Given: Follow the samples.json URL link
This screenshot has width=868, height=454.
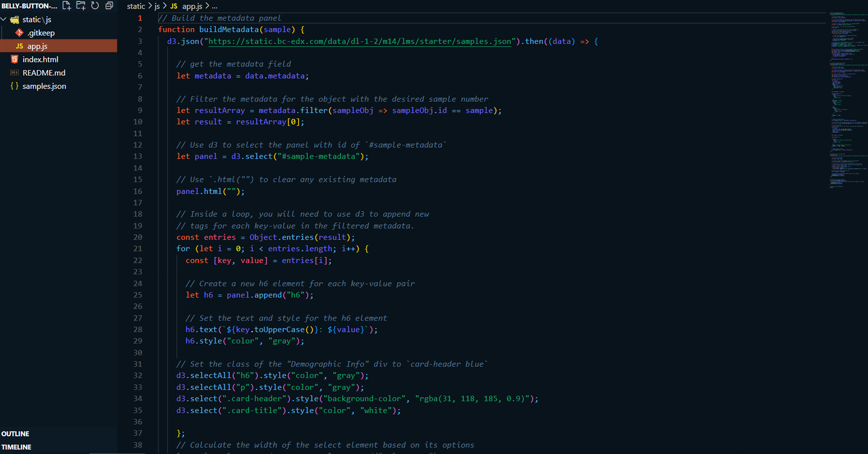Looking at the screenshot, I should click(x=359, y=41).
